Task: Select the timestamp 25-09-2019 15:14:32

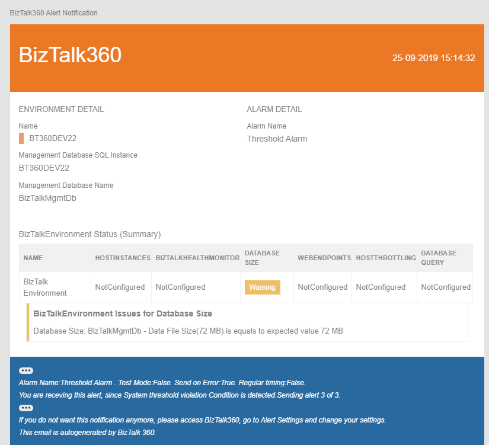Action: point(433,58)
